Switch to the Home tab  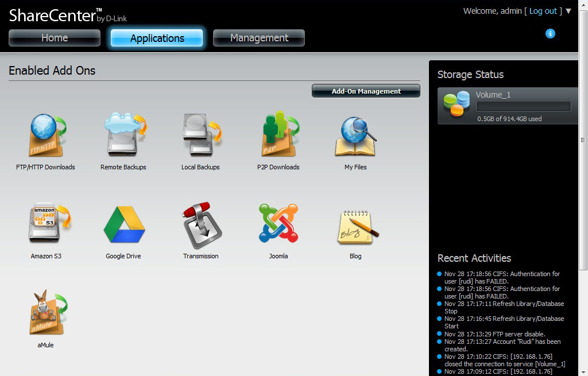[x=55, y=38]
